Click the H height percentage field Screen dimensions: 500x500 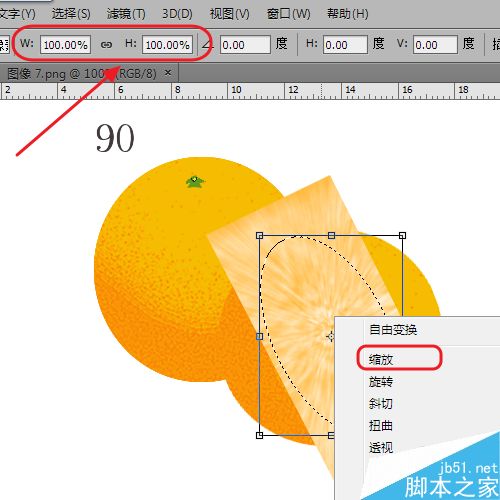[167, 45]
